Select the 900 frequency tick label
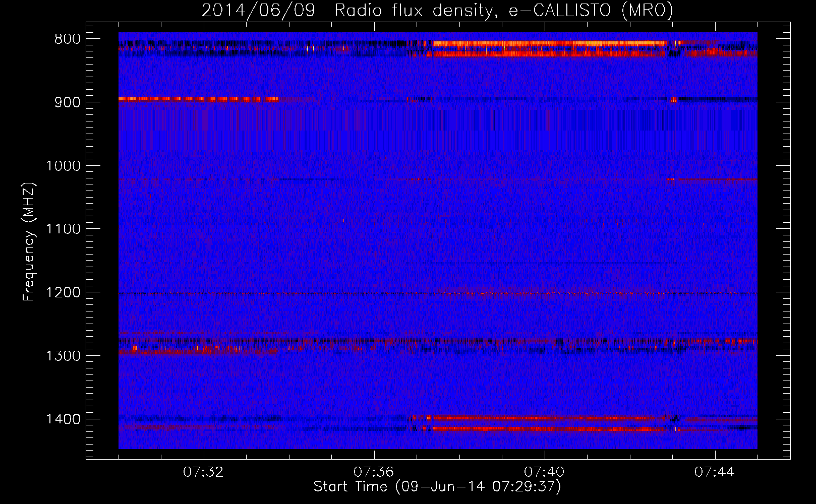The height and width of the screenshot is (504, 816). (x=67, y=102)
